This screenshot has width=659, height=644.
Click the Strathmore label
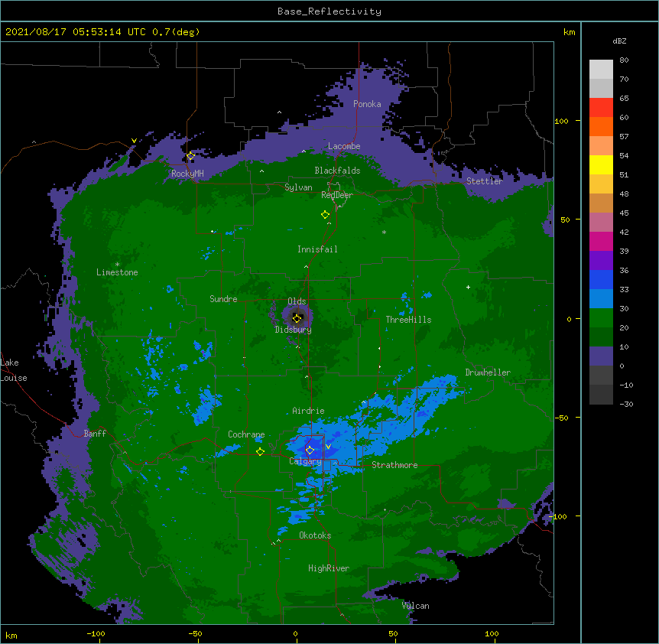click(x=394, y=465)
